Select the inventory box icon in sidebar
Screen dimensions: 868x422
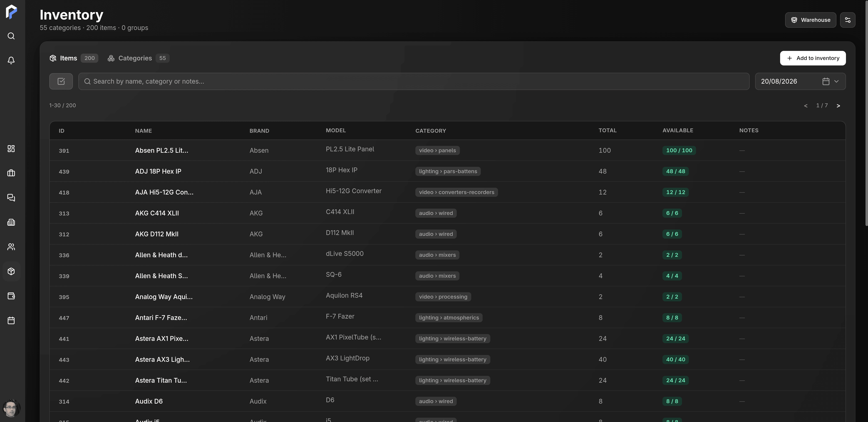tap(11, 271)
